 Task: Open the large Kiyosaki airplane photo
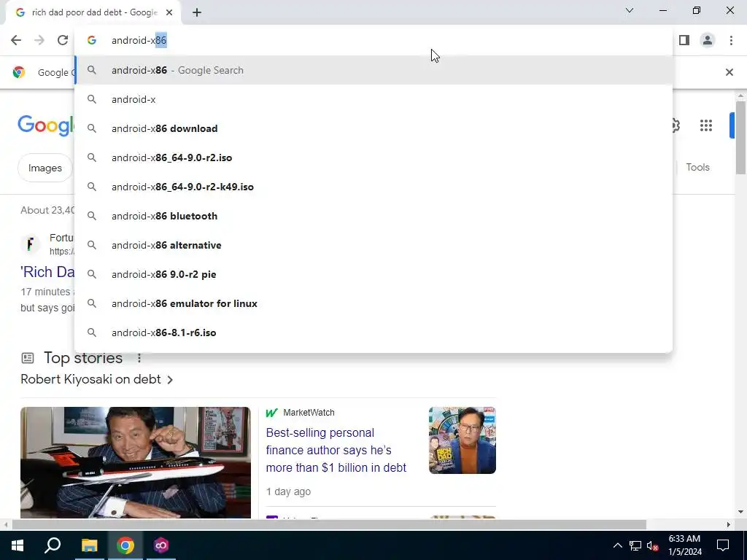tap(135, 462)
